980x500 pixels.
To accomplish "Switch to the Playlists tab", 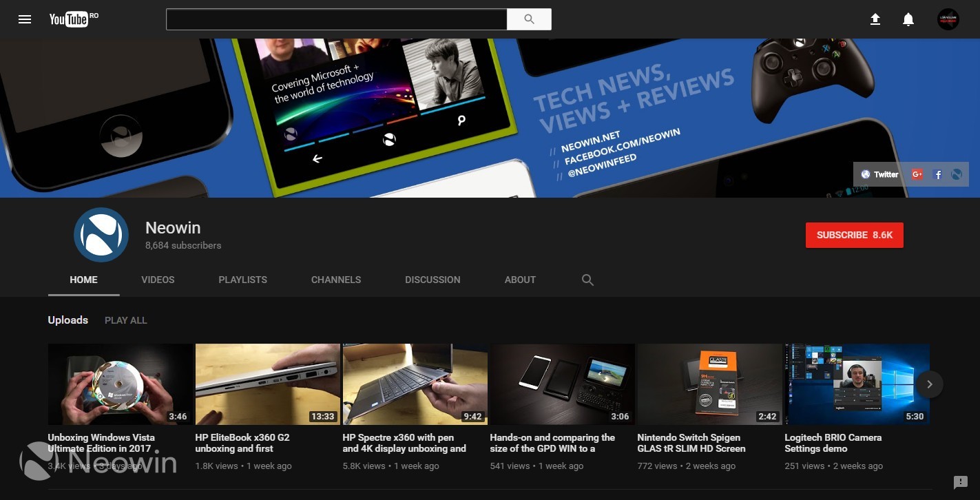I will [x=242, y=280].
